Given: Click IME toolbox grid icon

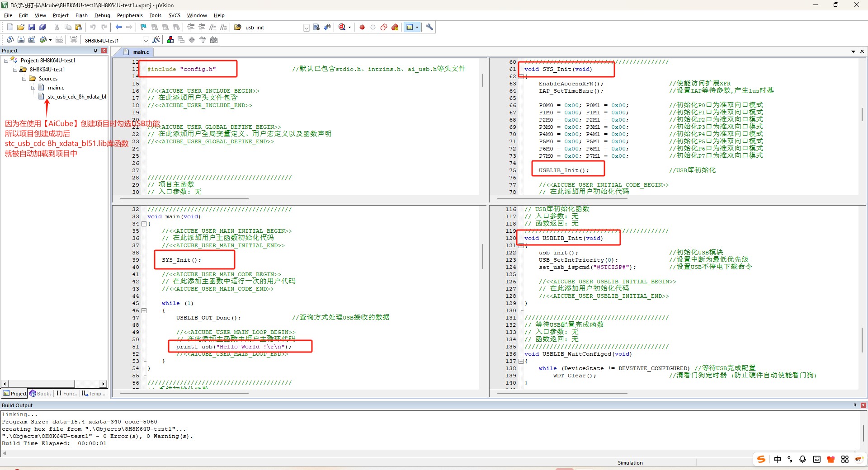Looking at the screenshot, I should point(845,459).
